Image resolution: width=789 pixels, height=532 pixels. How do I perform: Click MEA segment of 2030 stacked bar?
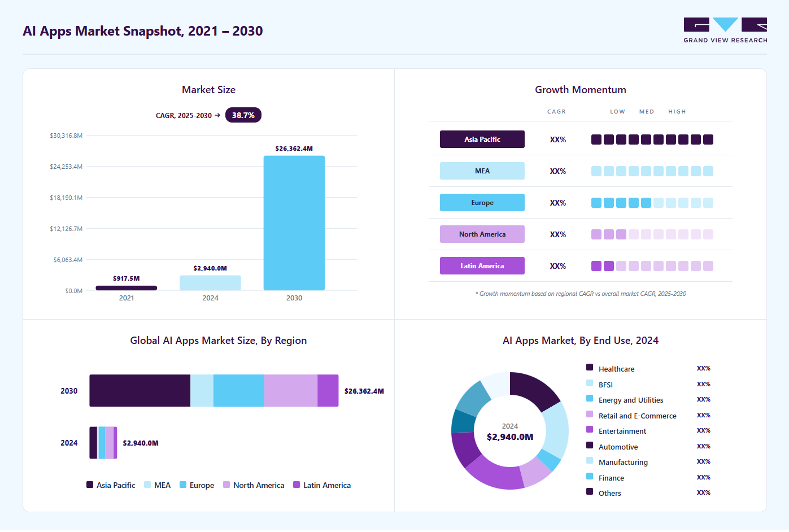tap(202, 391)
